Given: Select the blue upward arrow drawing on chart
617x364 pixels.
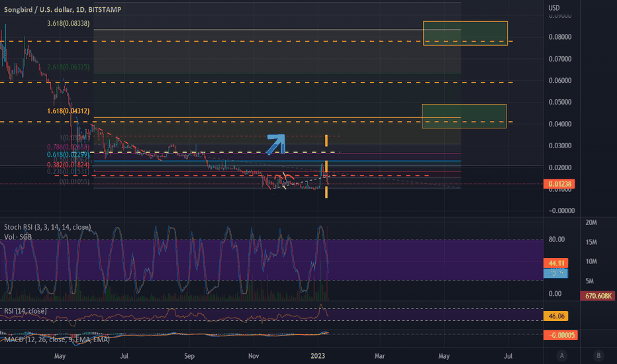Looking at the screenshot, I should pos(276,144).
